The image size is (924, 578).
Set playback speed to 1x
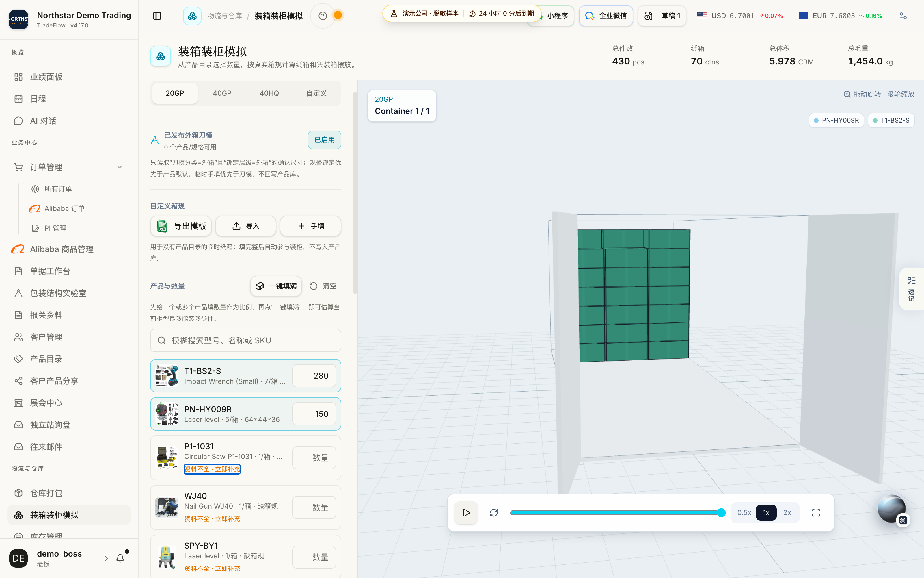[x=766, y=513]
